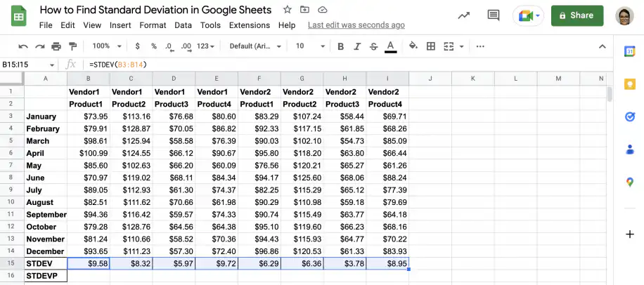The height and width of the screenshot is (285, 644).
Task: Click the Share button
Action: point(577,15)
